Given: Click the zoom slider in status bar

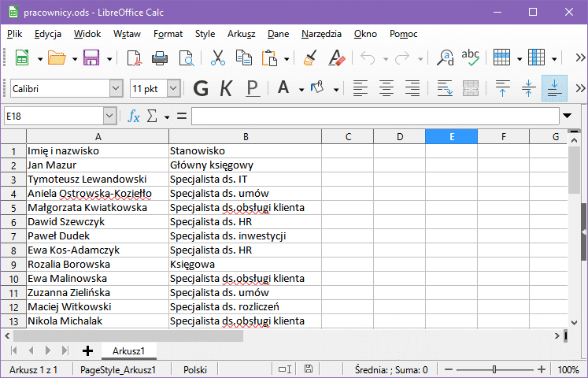Looking at the screenshot, I should 494,369.
